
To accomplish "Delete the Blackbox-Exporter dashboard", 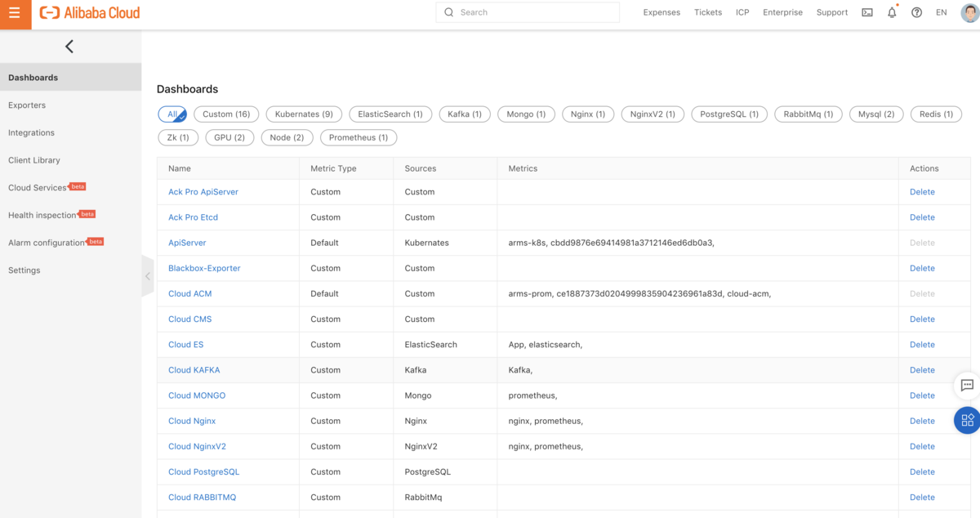I will pyautogui.click(x=922, y=268).
